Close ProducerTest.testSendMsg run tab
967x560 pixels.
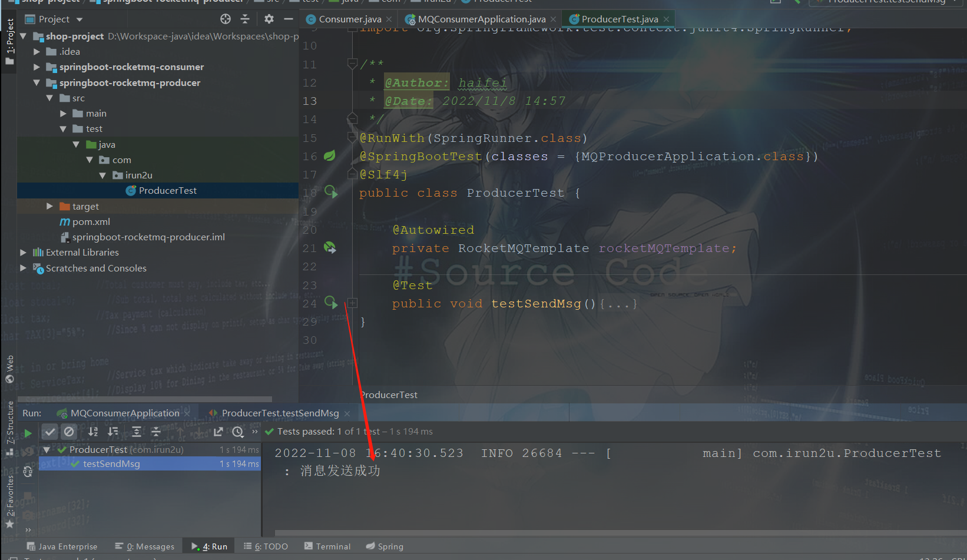[347, 414]
